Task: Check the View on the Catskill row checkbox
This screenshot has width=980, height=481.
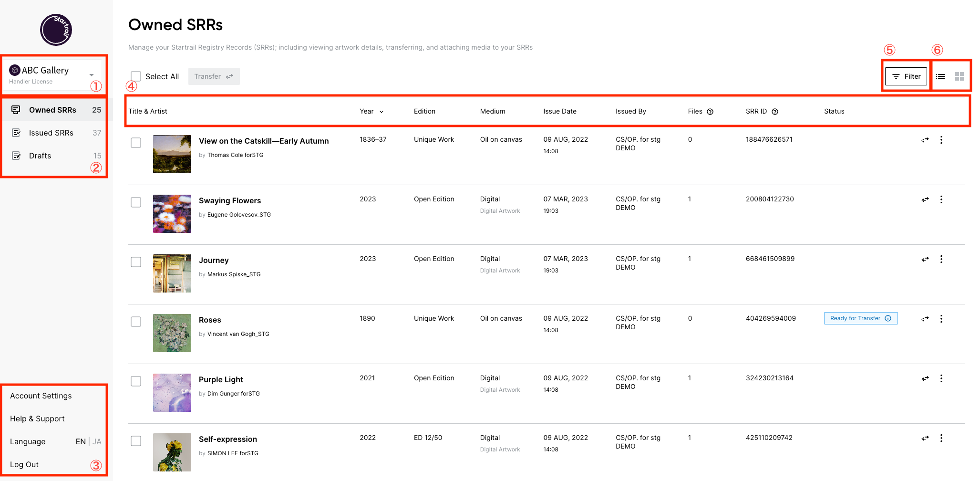Action: click(136, 143)
